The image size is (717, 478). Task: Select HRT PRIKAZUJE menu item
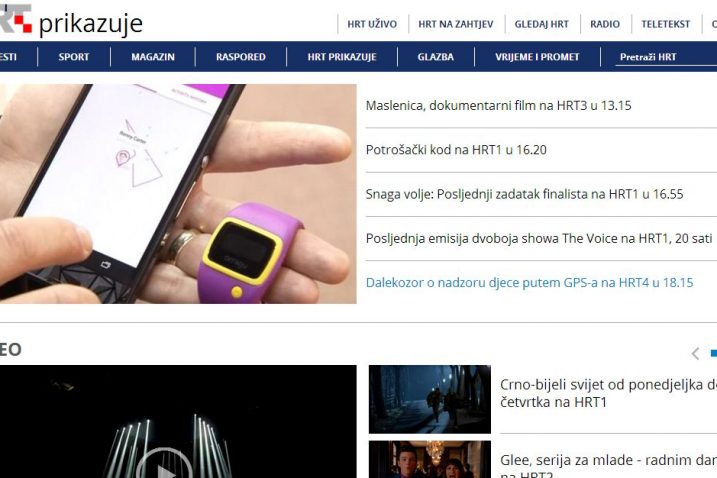coord(342,57)
